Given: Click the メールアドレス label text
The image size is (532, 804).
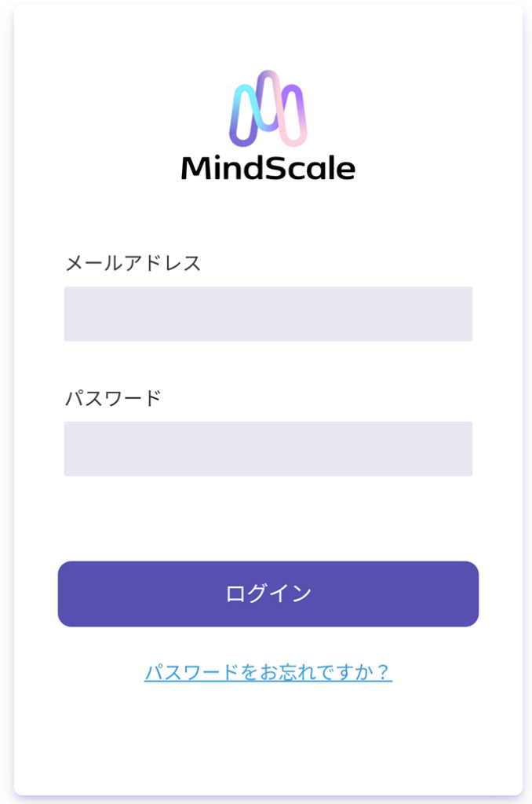Looking at the screenshot, I should tap(133, 264).
